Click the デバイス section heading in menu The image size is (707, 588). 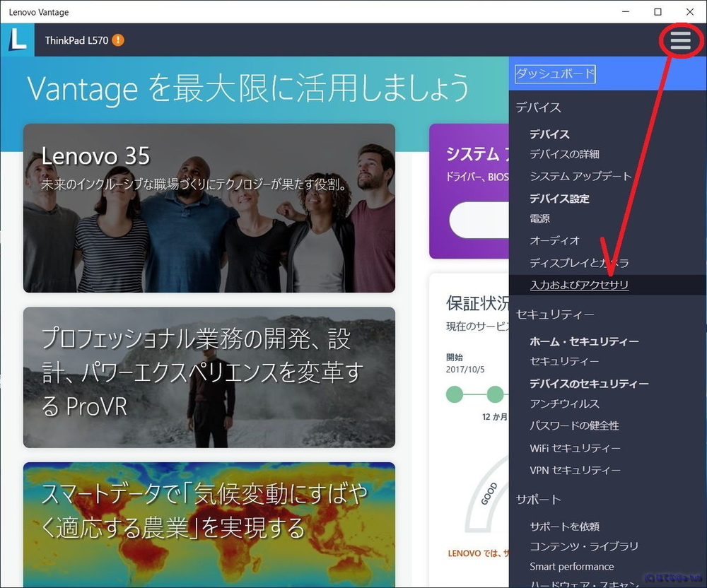coord(538,107)
